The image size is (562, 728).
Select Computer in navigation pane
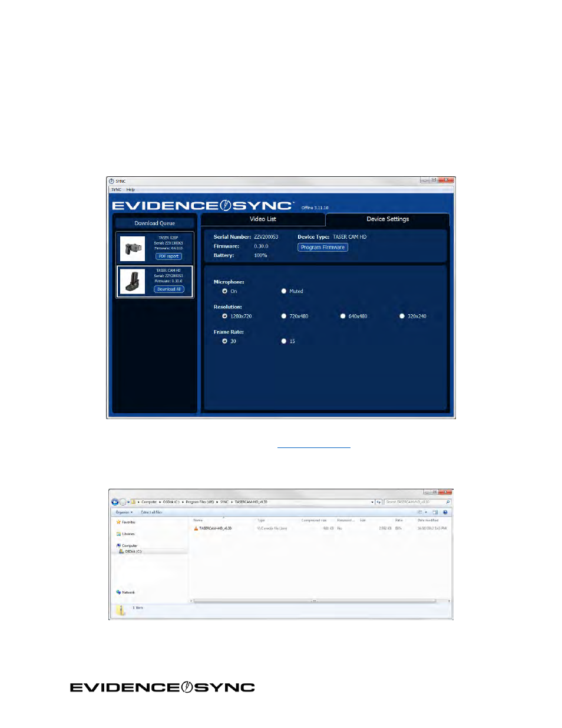(127, 546)
